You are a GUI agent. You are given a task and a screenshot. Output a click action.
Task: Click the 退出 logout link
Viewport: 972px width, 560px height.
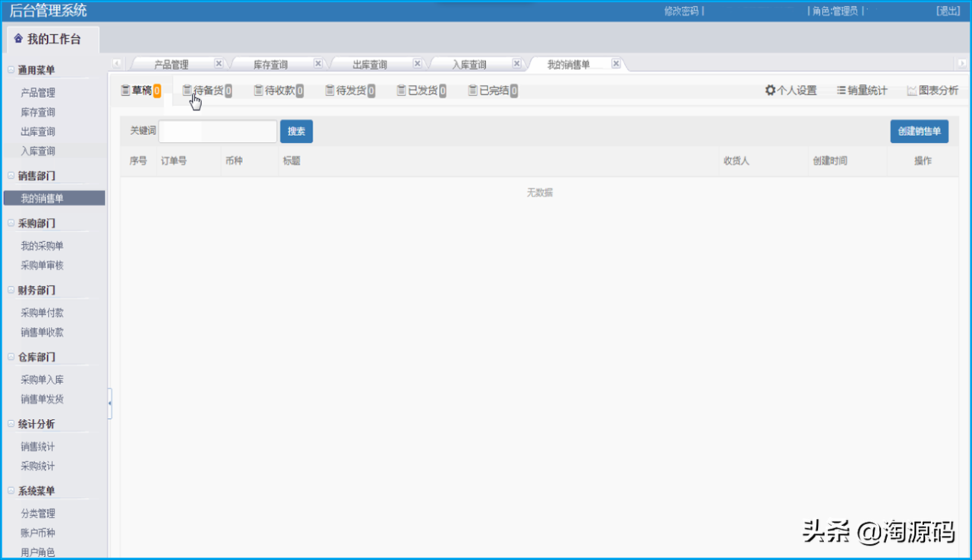coord(948,11)
